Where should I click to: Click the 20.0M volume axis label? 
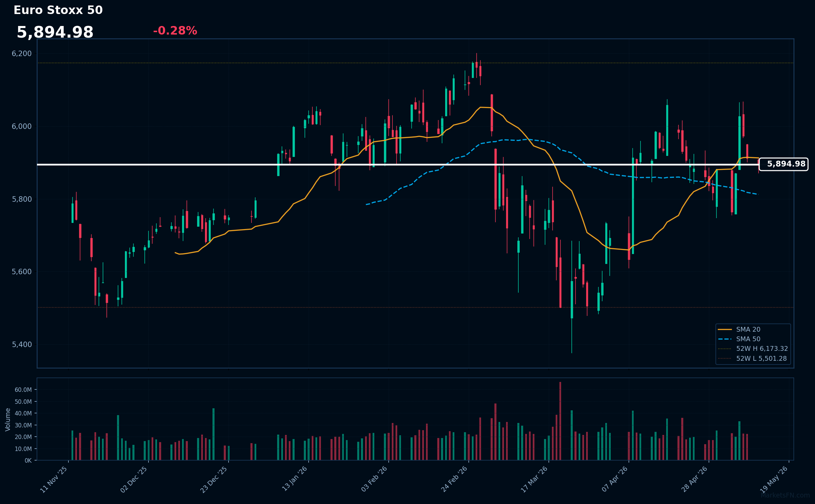23,437
